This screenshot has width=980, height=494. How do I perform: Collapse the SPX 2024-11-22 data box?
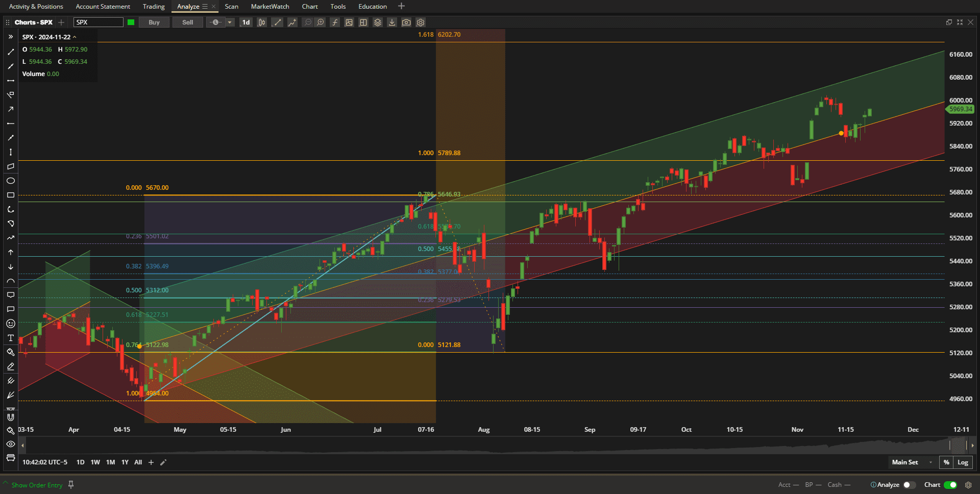pyautogui.click(x=75, y=37)
